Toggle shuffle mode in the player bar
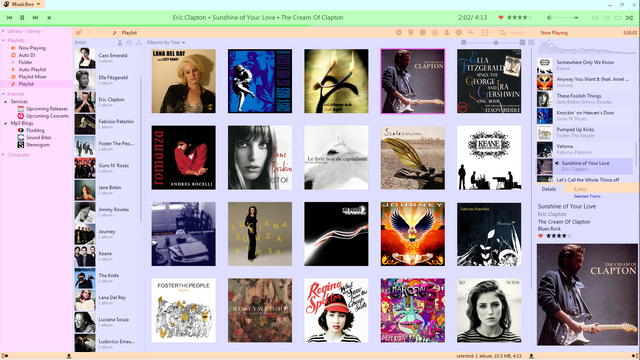 click(629, 18)
